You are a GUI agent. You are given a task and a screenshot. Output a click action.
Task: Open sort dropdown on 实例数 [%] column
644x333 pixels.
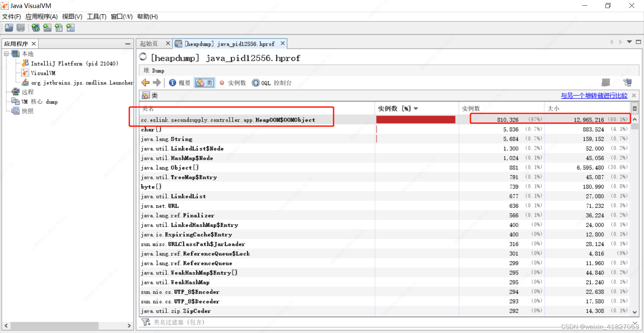click(x=416, y=109)
